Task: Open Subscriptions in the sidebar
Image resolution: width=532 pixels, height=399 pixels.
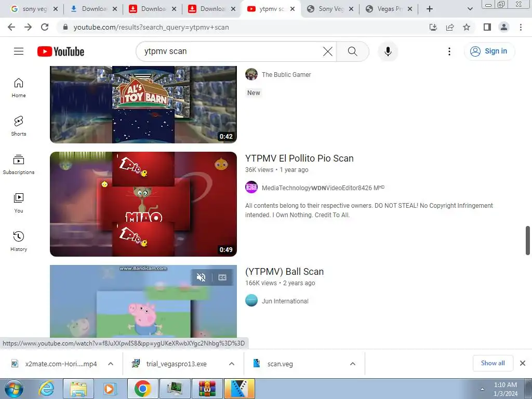Action: point(19,165)
